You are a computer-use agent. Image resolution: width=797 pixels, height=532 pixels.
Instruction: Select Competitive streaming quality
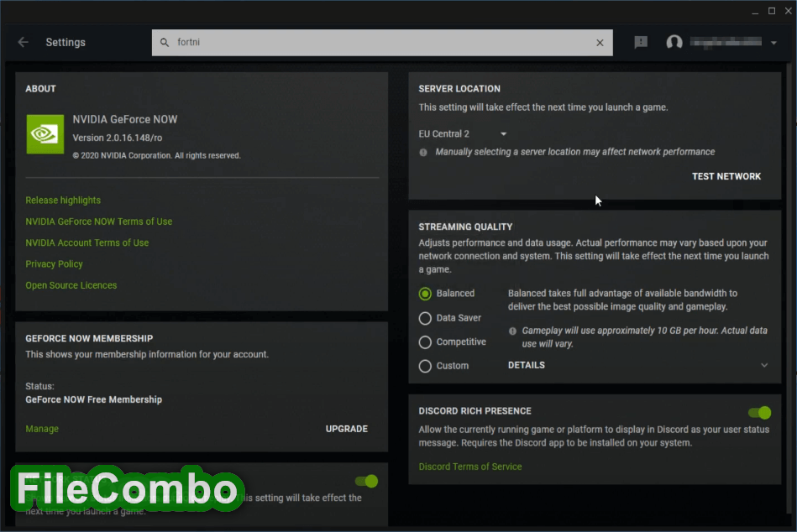pos(425,342)
